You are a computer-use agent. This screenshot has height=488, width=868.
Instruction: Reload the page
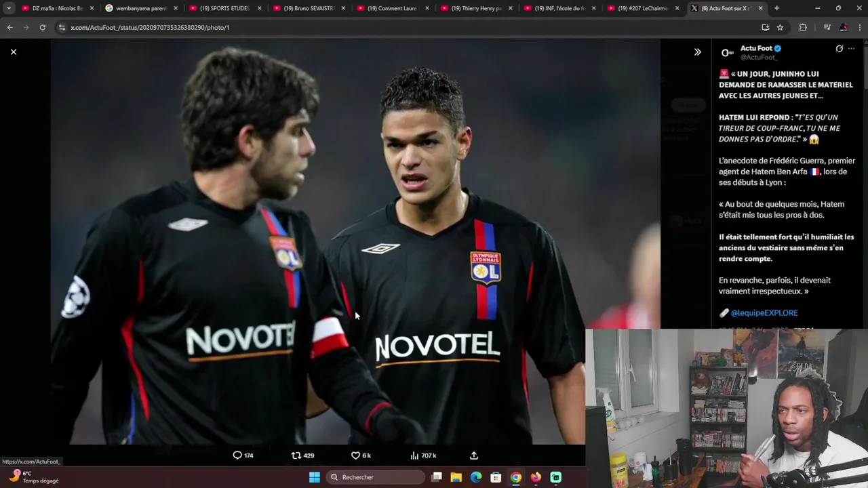coord(42,27)
